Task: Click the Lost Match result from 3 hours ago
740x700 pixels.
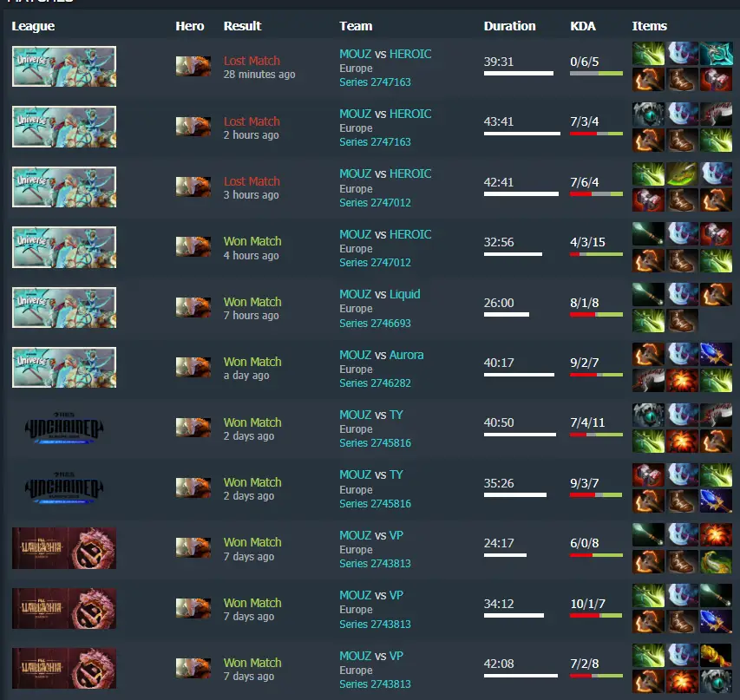Action: point(252,181)
